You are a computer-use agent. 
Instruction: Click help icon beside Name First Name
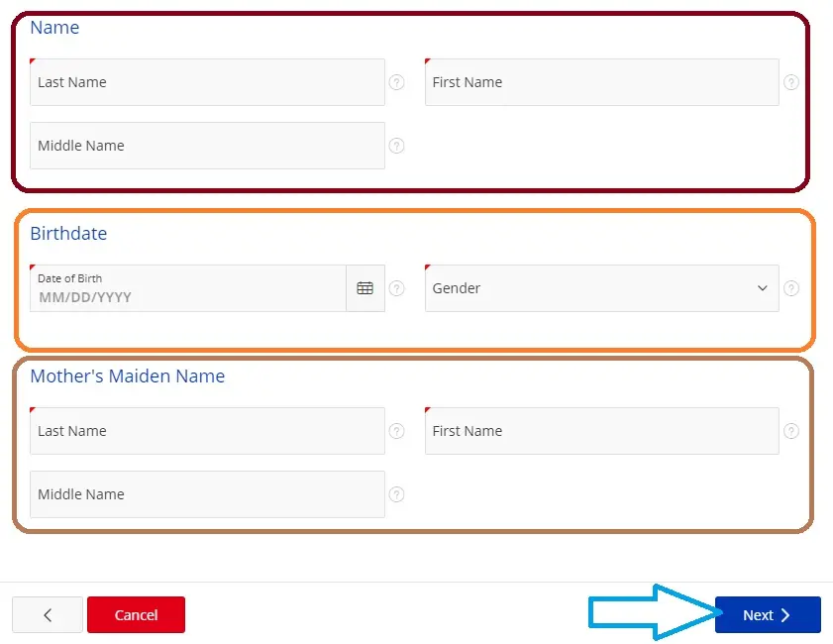(791, 82)
